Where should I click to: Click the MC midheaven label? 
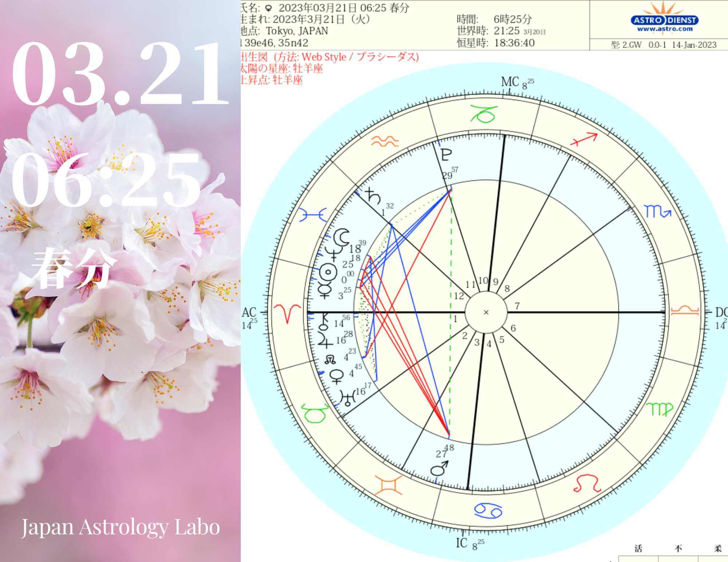[510, 82]
